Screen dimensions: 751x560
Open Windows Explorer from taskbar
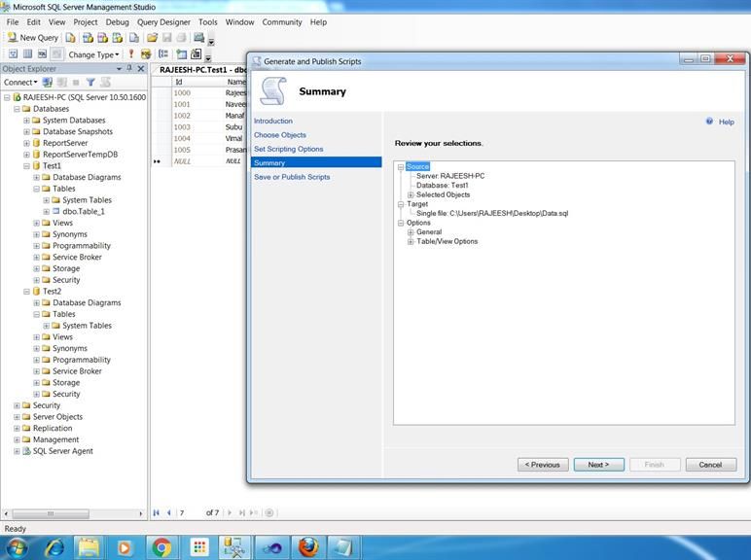point(89,547)
